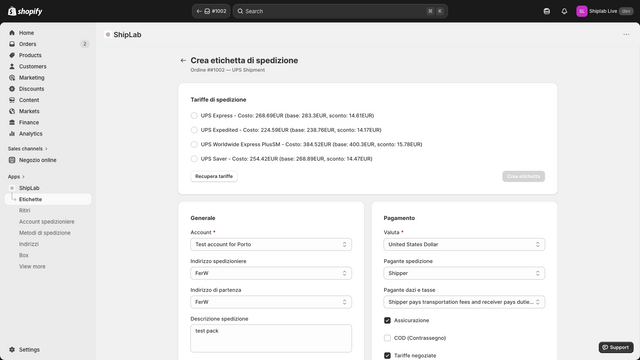Click the Negozio online store icon
The height and width of the screenshot is (360, 640).
(x=12, y=160)
